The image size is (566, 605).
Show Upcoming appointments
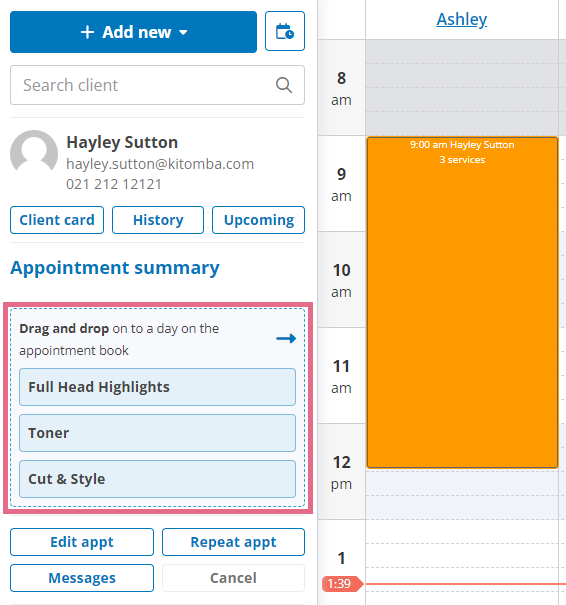(259, 220)
